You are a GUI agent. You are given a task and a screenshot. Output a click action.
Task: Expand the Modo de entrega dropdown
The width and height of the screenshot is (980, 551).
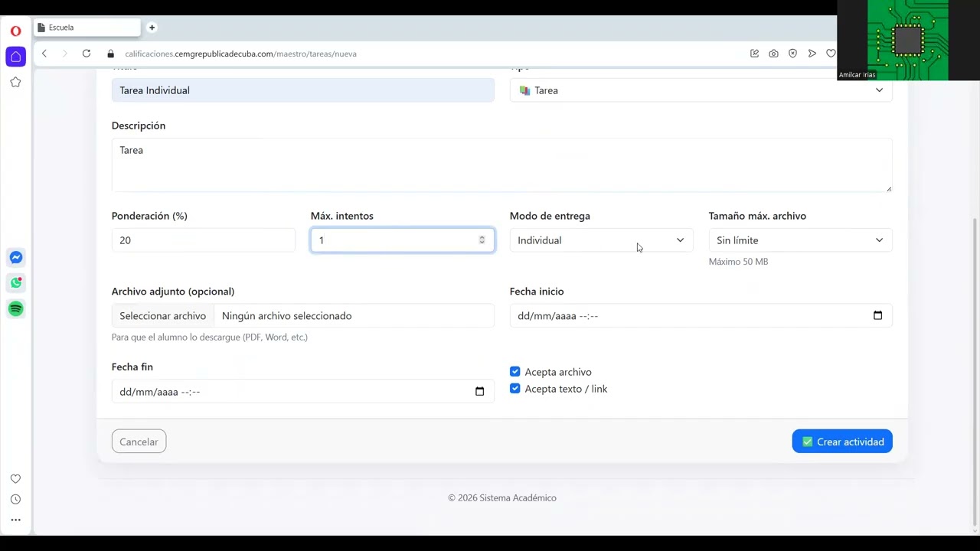coord(601,240)
